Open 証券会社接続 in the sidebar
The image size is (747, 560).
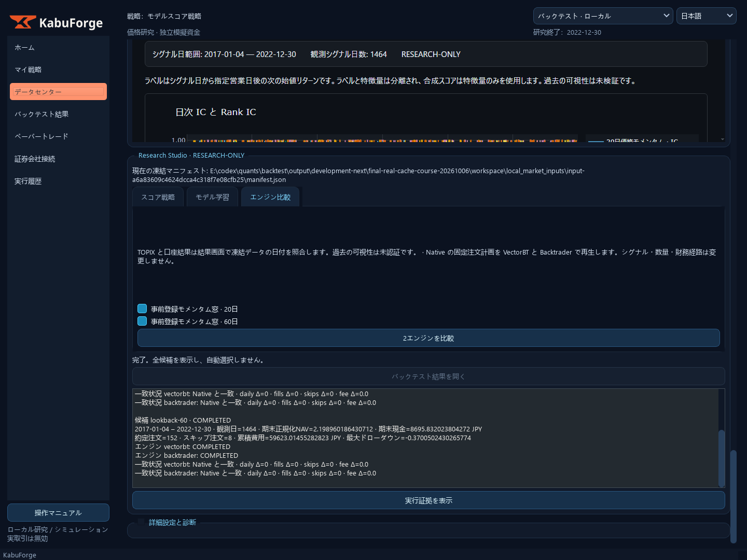point(58,159)
